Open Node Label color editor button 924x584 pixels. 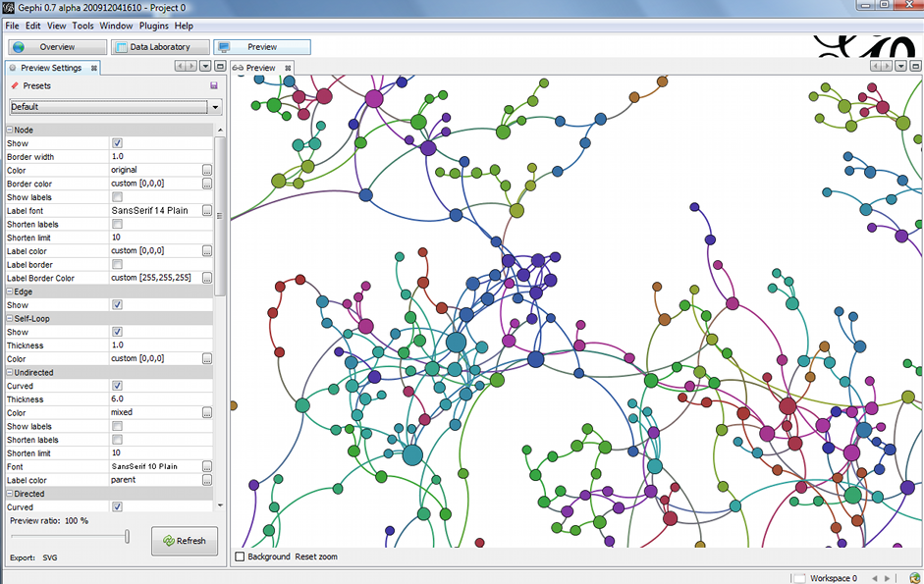[x=207, y=251]
